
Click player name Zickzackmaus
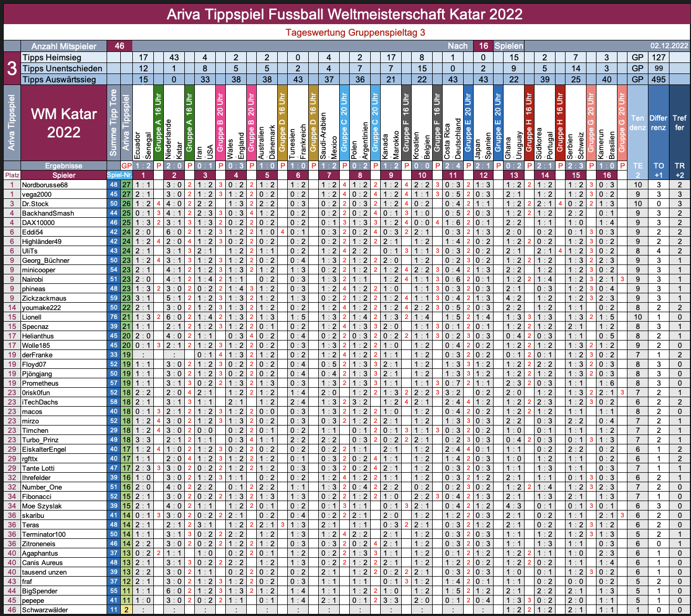tap(44, 298)
